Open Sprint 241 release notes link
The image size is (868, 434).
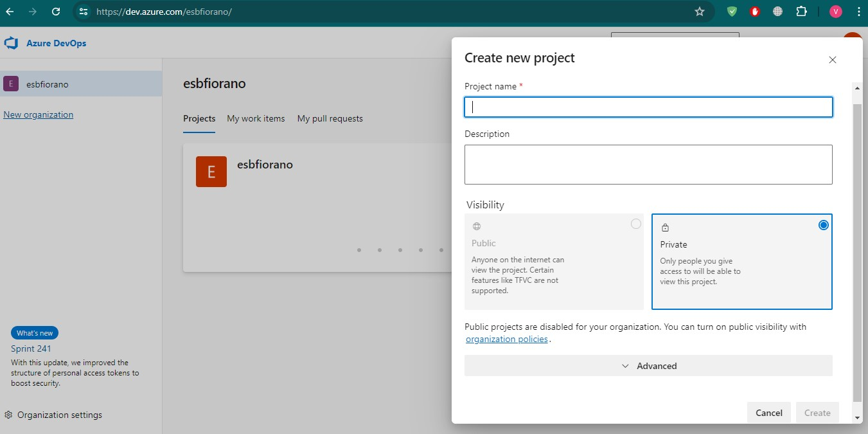click(x=31, y=348)
